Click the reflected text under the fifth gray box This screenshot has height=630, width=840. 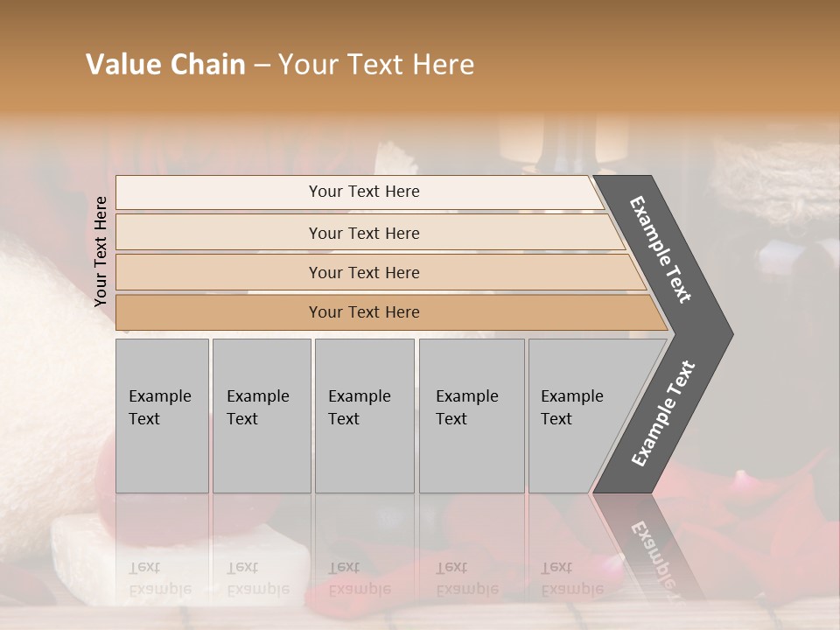(572, 578)
